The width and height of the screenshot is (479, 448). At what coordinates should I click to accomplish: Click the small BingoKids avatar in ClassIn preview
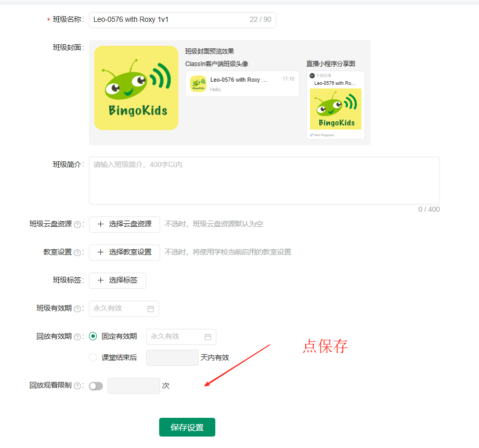(x=198, y=84)
